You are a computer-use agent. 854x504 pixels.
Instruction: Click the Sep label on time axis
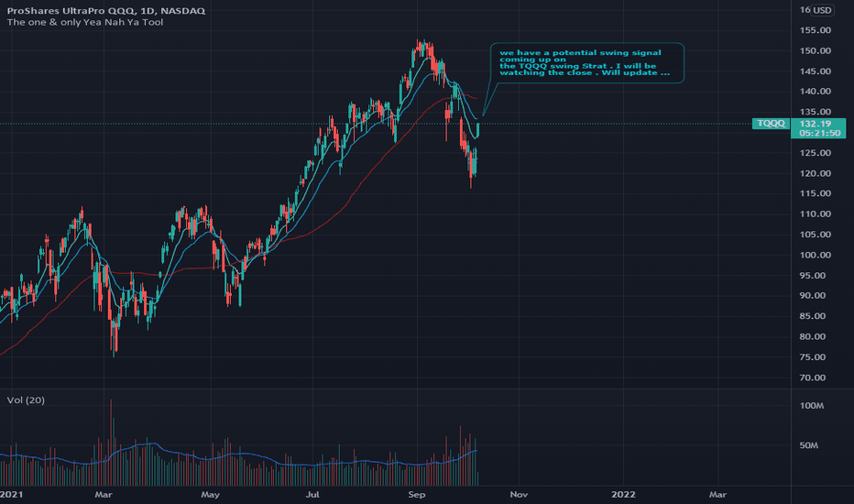pyautogui.click(x=417, y=494)
